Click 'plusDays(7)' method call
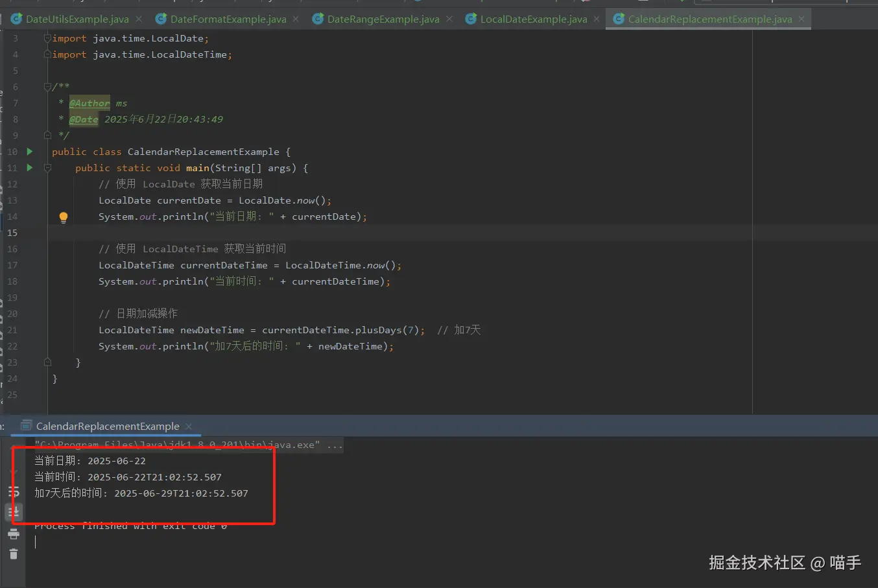878x588 pixels. coord(387,330)
